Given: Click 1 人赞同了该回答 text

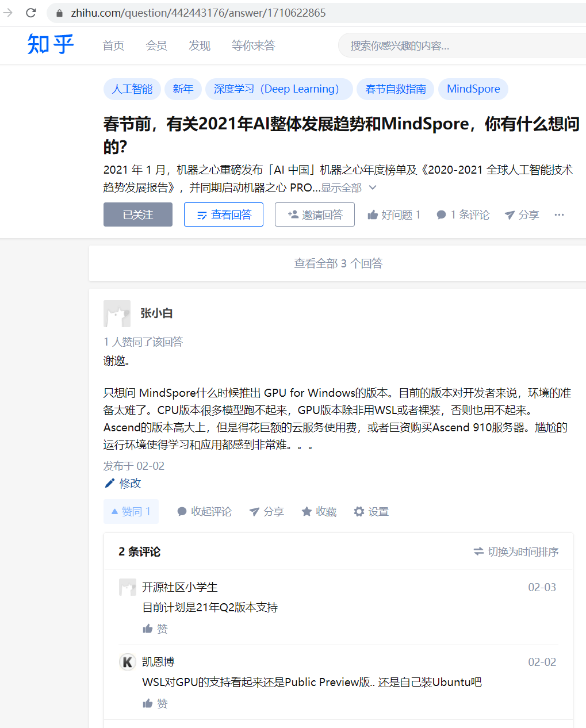Looking at the screenshot, I should tap(143, 342).
